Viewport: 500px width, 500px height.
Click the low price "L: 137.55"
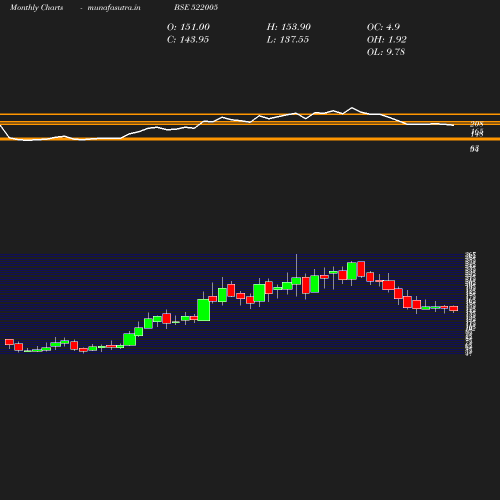click(288, 40)
